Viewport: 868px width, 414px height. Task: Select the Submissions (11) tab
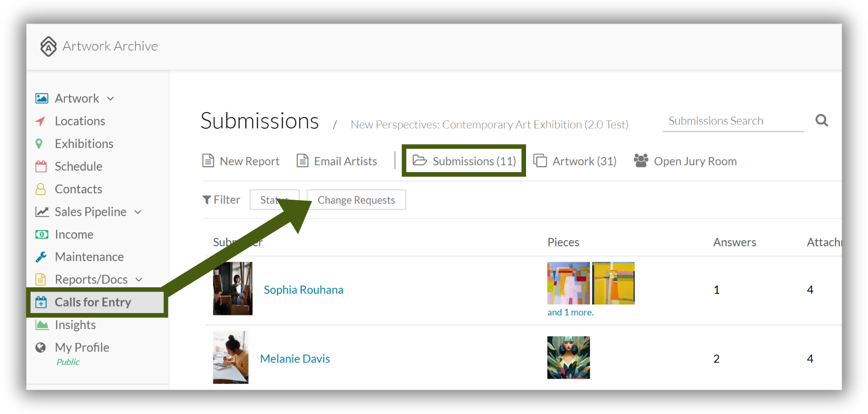coord(464,161)
